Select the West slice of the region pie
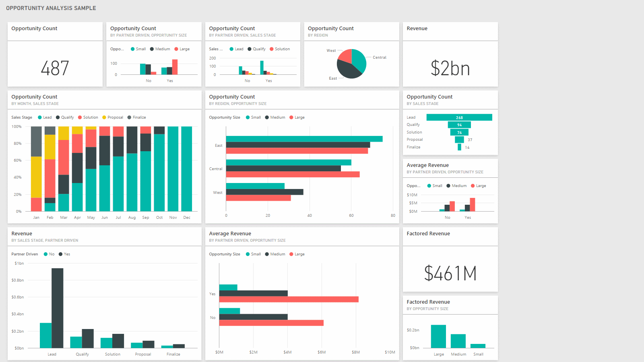Viewport: 644px width, 362px height. (x=345, y=56)
